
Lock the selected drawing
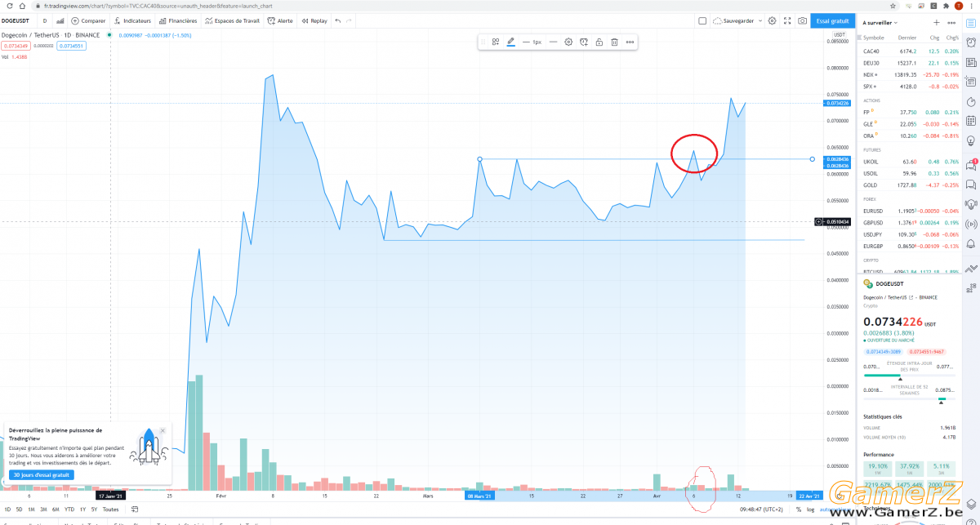point(599,42)
